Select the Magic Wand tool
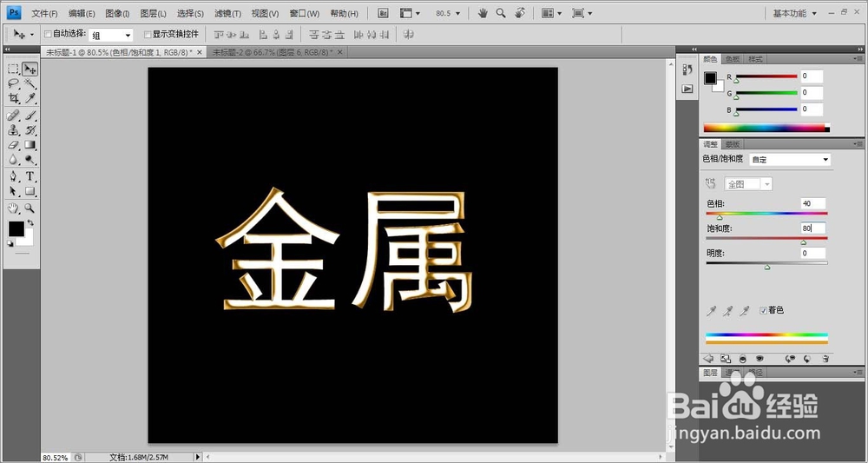The image size is (868, 463). pyautogui.click(x=30, y=84)
